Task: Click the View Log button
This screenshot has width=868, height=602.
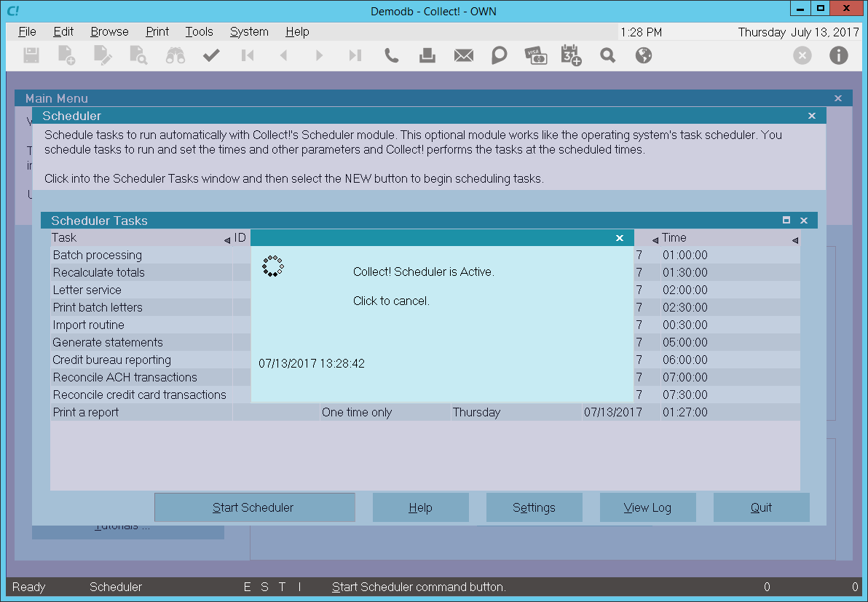Action: point(647,507)
